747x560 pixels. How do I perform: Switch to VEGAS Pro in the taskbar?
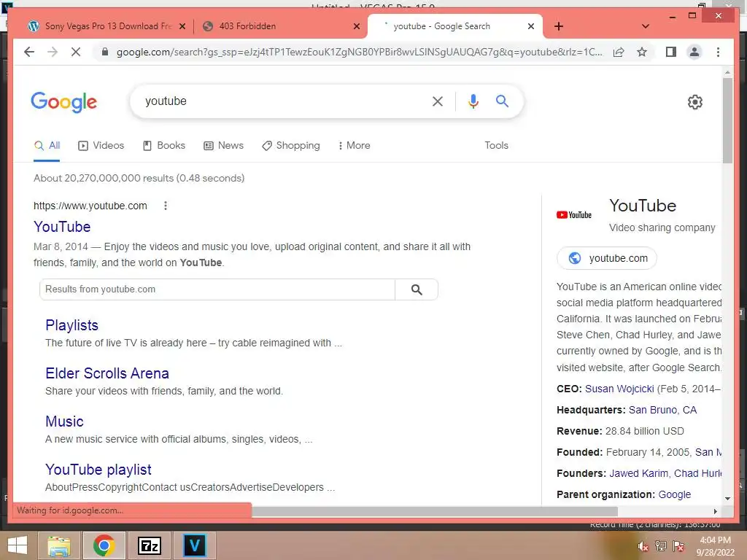[x=195, y=545]
